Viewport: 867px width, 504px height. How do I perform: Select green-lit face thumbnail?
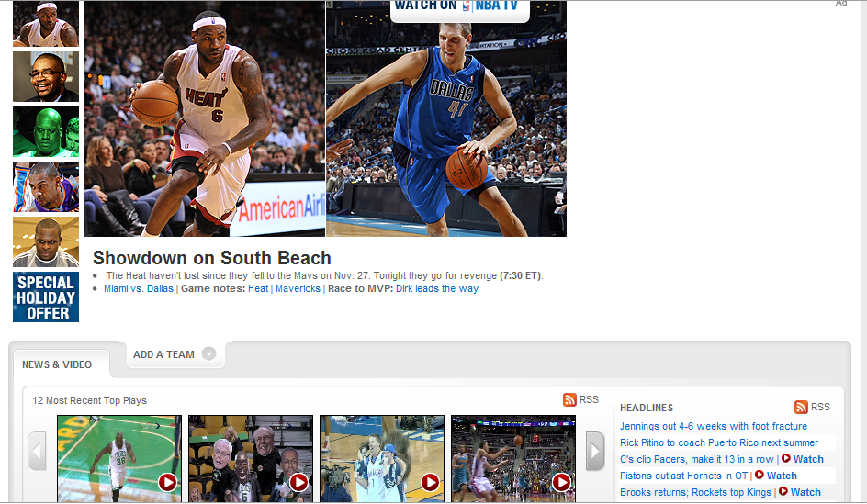[46, 132]
